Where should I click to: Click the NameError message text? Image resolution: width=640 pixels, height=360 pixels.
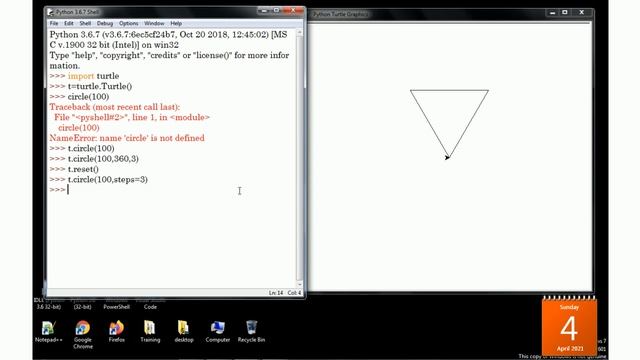coord(127,138)
